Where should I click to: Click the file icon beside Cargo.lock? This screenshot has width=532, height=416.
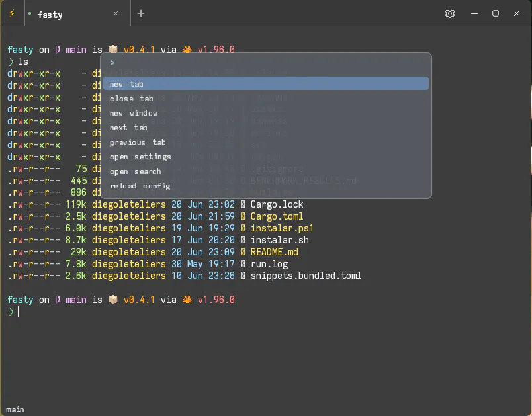pyautogui.click(x=243, y=204)
